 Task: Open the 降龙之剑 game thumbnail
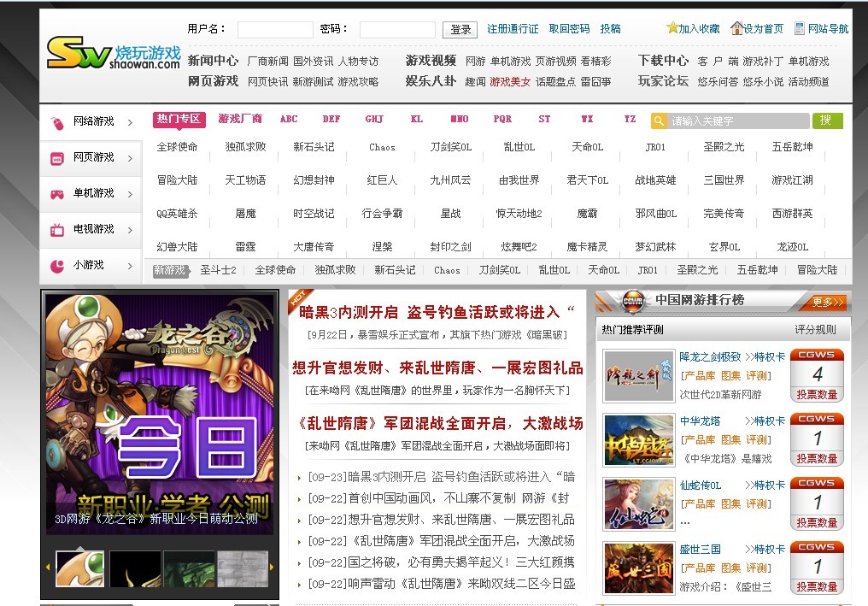tap(639, 375)
